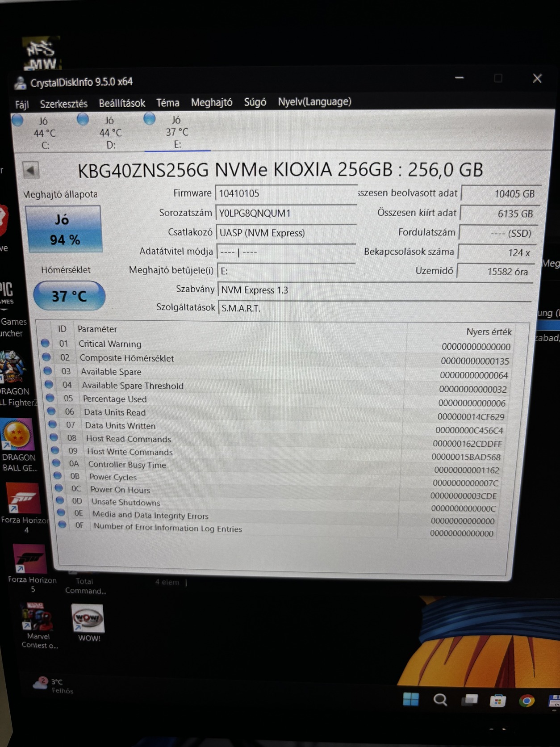Open the Beállítások menu
This screenshot has height=747, width=560.
tap(122, 103)
